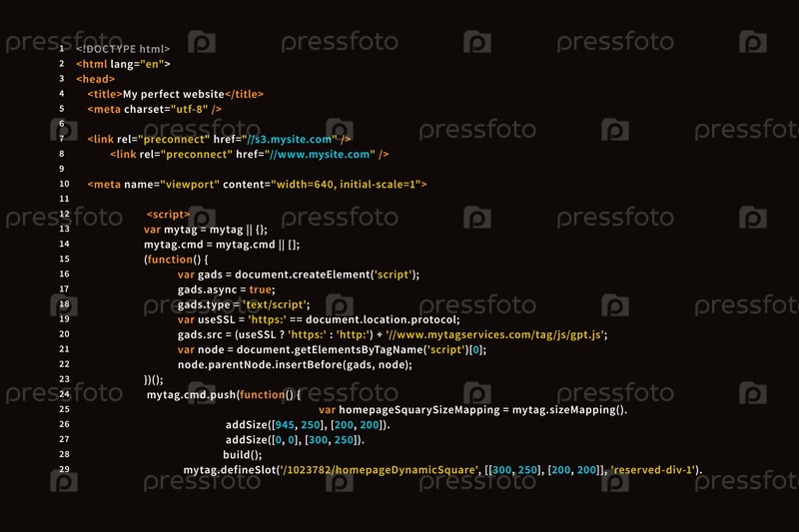Click the www.mysite.com href on line 8
This screenshot has width=799, height=532.
[x=320, y=155]
